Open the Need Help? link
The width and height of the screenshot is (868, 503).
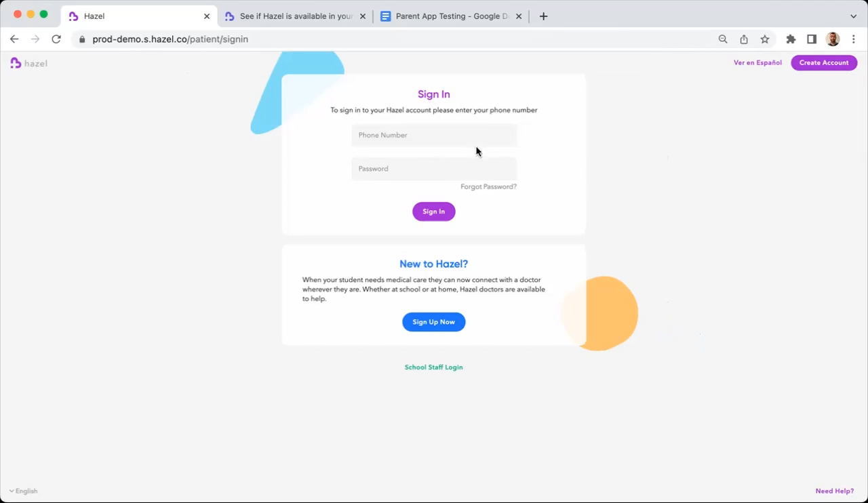click(835, 491)
